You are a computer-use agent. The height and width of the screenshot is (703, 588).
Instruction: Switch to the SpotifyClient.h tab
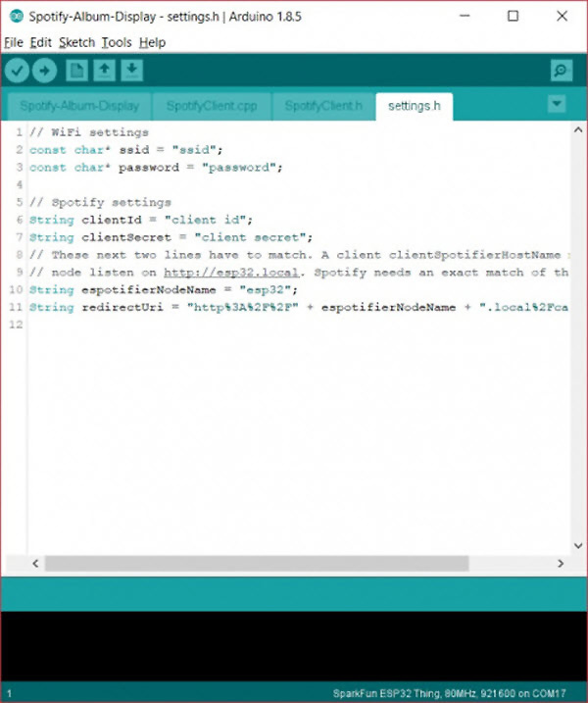point(323,106)
